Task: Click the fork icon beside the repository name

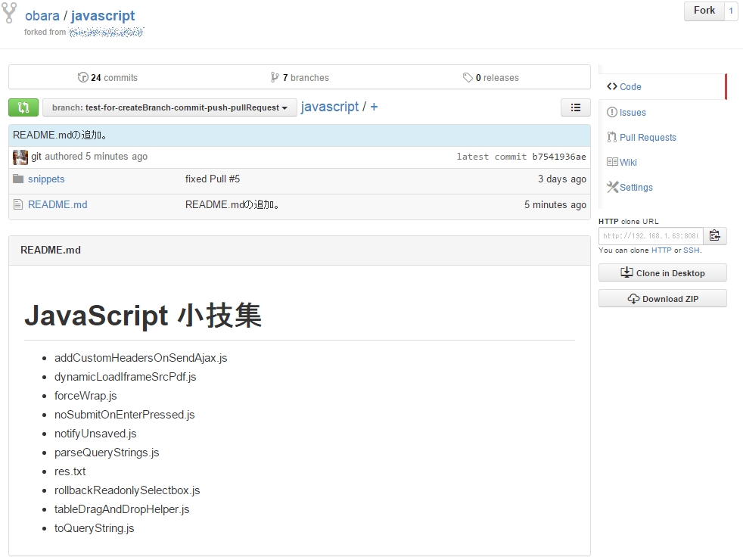Action: click(x=10, y=13)
